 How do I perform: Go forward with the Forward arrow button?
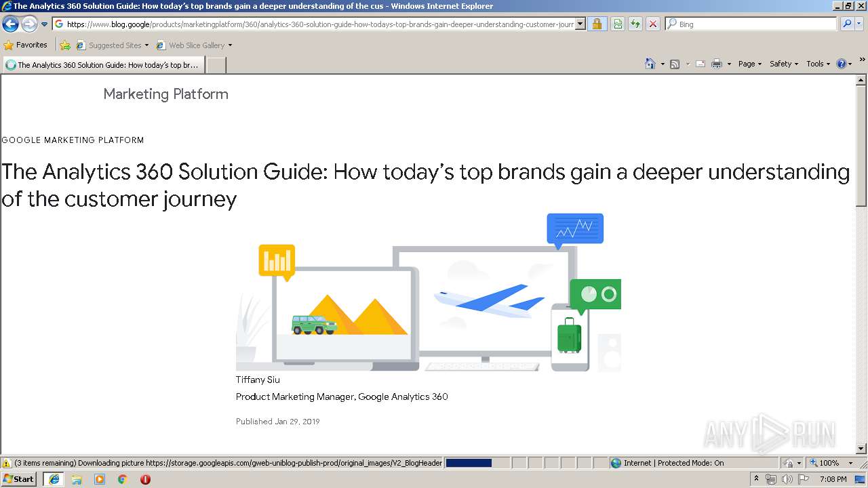[x=29, y=24]
